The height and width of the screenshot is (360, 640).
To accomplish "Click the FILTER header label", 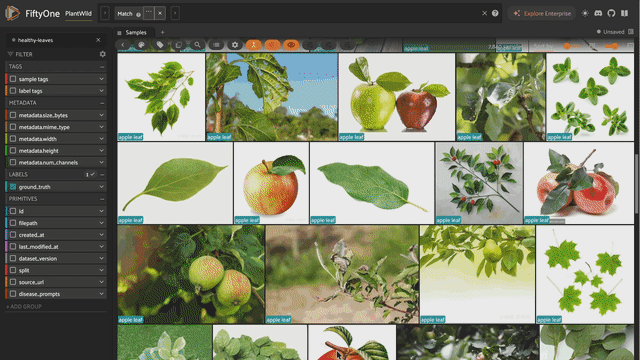I will (x=24, y=54).
